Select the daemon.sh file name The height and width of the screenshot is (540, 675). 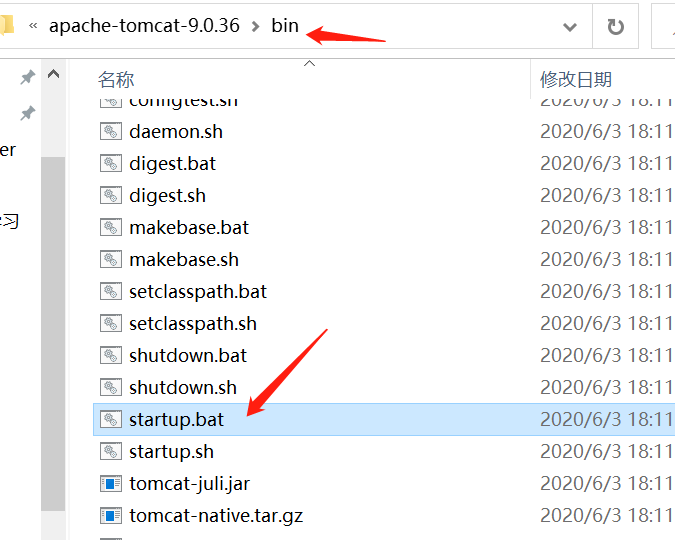pos(176,132)
